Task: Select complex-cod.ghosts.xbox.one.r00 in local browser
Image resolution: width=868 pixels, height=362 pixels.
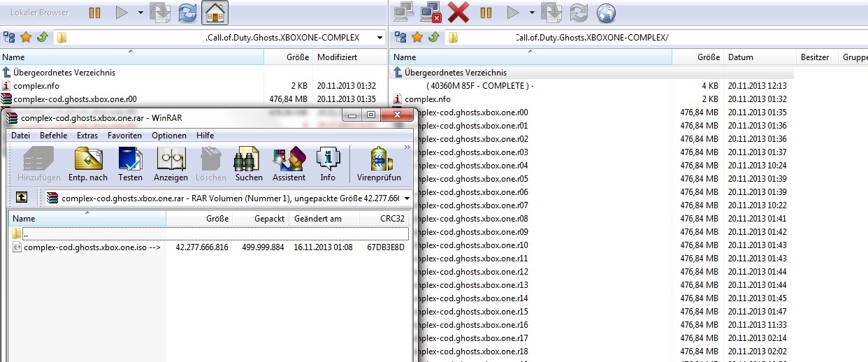Action: pos(75,99)
